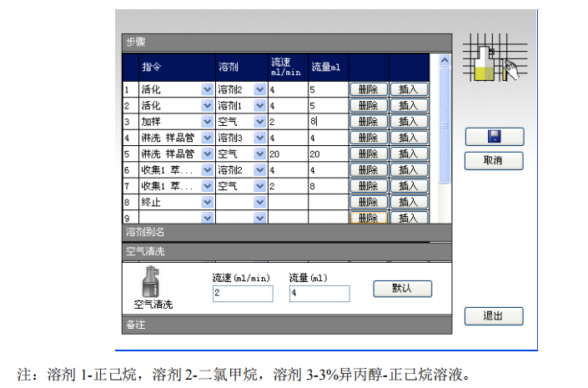This screenshot has height=388, width=588.
Task: Click 插入 in step 7 row
Action: (x=409, y=186)
